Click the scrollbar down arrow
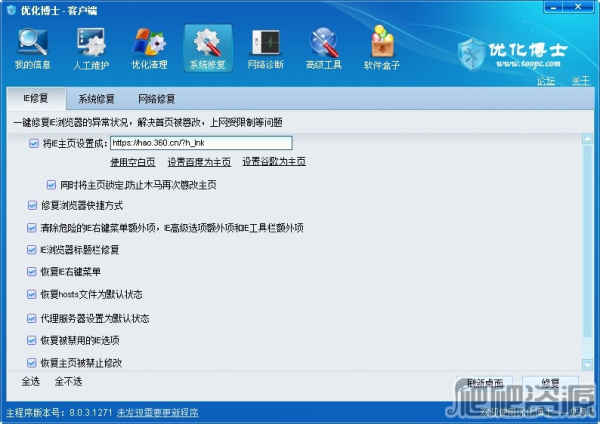Image resolution: width=600 pixels, height=424 pixels. point(587,365)
